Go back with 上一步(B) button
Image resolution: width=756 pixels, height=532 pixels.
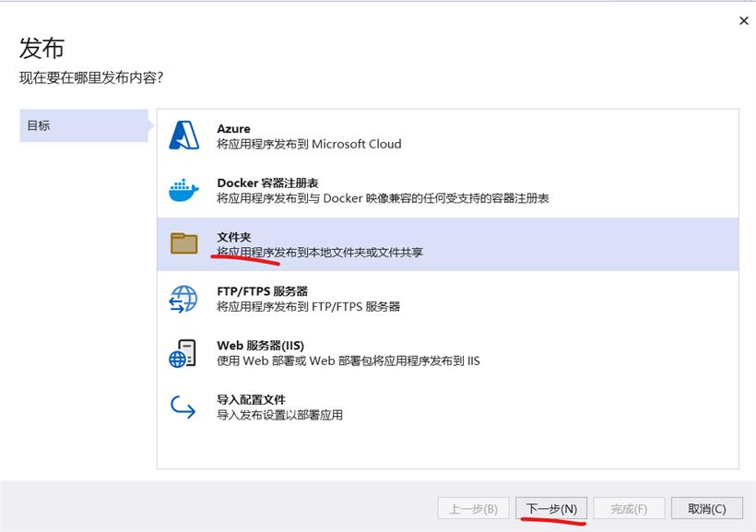[x=473, y=508]
